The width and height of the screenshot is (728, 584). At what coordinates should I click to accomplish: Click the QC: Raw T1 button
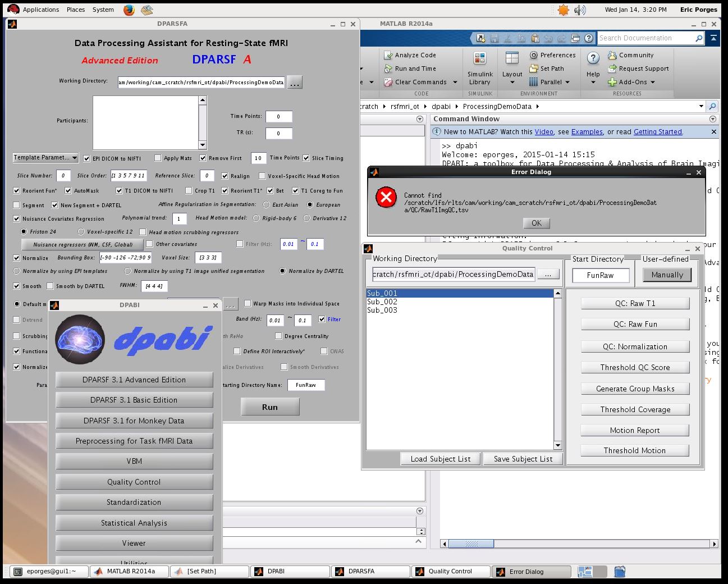635,303
